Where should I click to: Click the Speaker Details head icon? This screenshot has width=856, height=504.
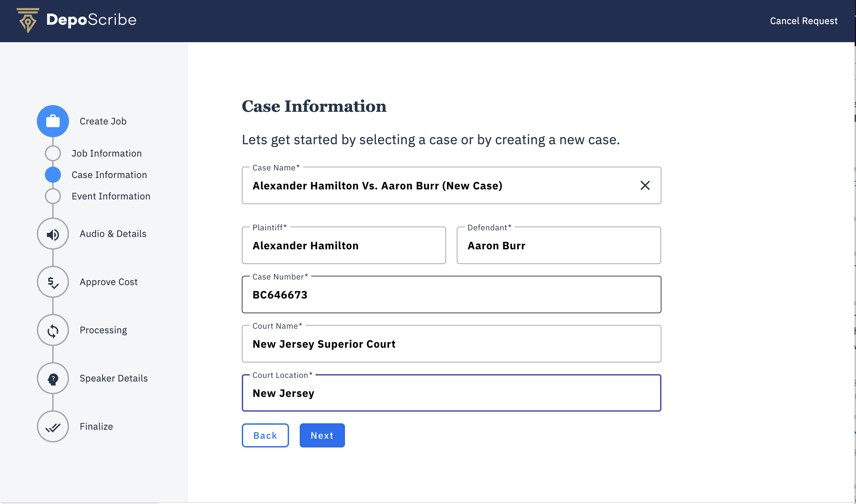[x=53, y=379]
